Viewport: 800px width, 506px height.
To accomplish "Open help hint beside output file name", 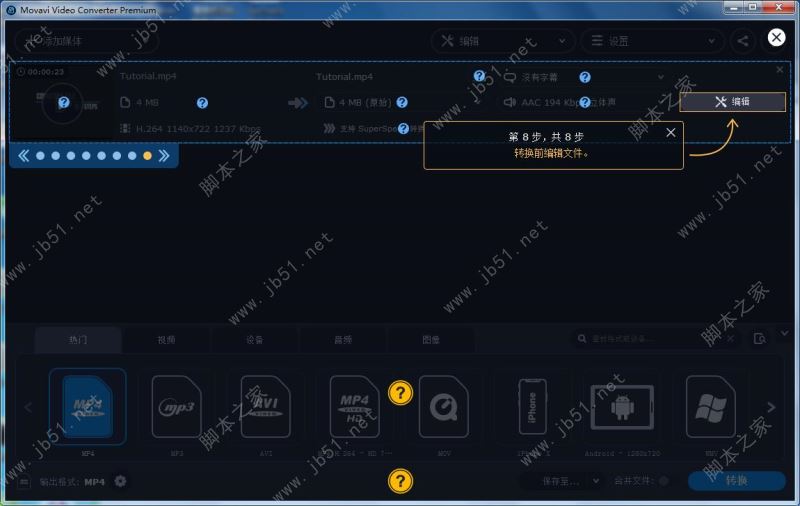I will pos(479,76).
